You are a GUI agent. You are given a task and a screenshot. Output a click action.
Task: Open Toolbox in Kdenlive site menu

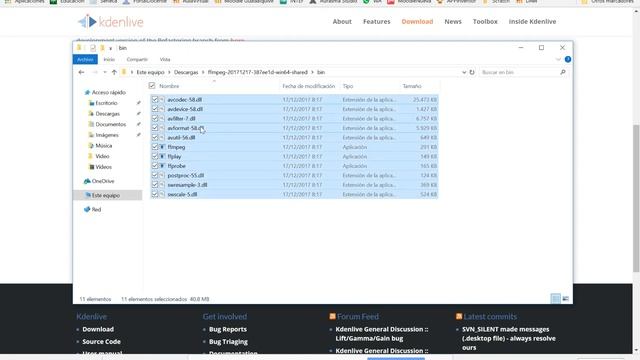(x=485, y=22)
